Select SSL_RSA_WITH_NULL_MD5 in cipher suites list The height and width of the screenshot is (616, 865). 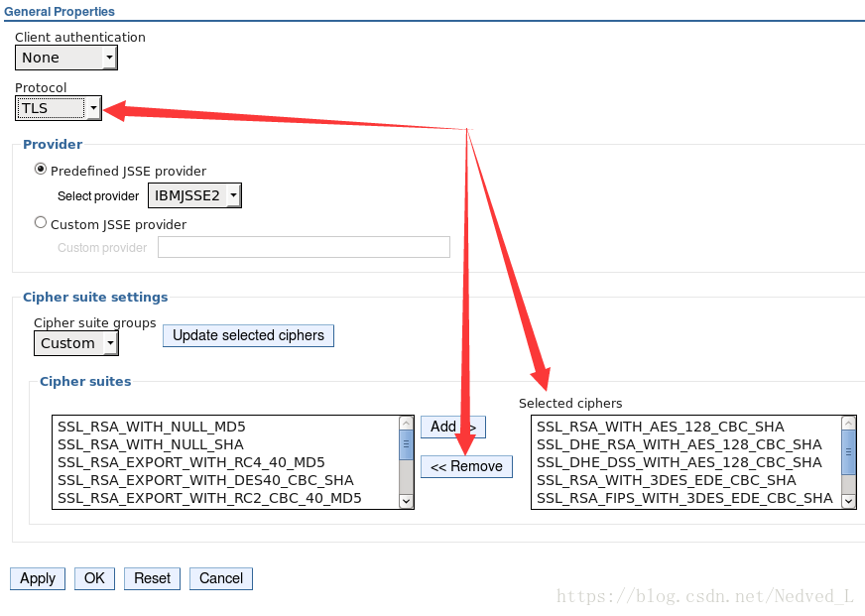pyautogui.click(x=225, y=427)
